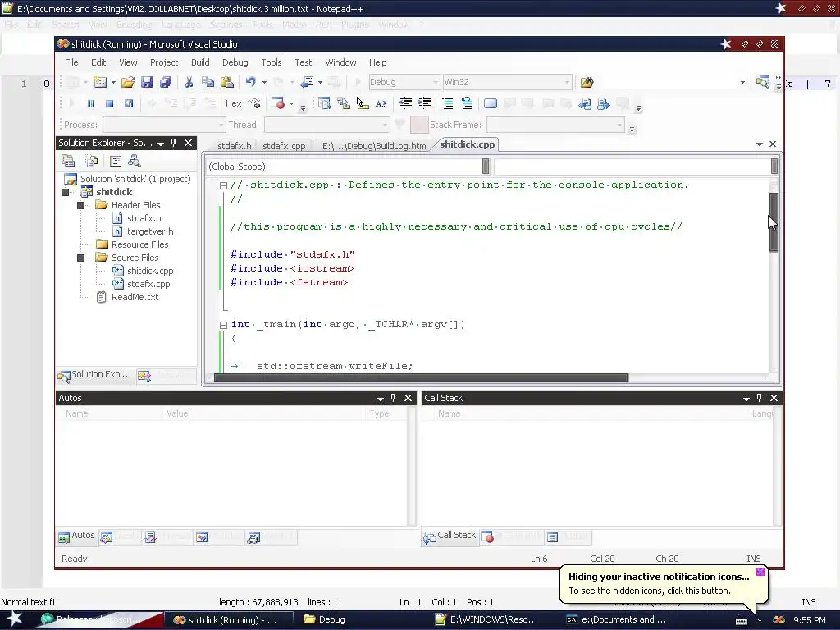This screenshot has height=630, width=840.
Task: Select the Solution Explorer bottom tab
Action: [x=95, y=374]
